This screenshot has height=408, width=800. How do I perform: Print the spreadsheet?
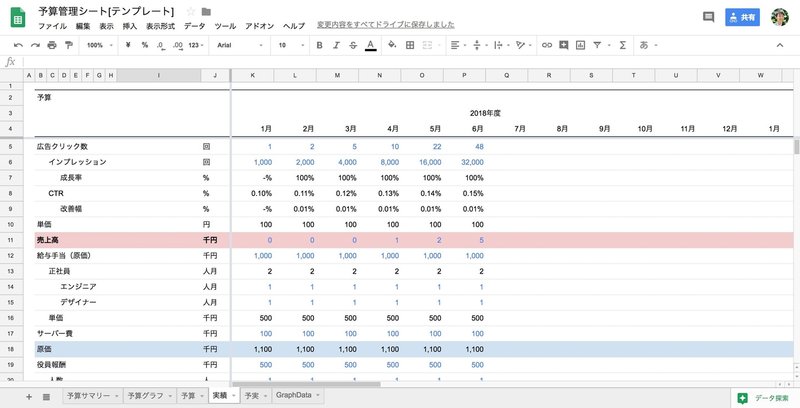click(x=52, y=45)
